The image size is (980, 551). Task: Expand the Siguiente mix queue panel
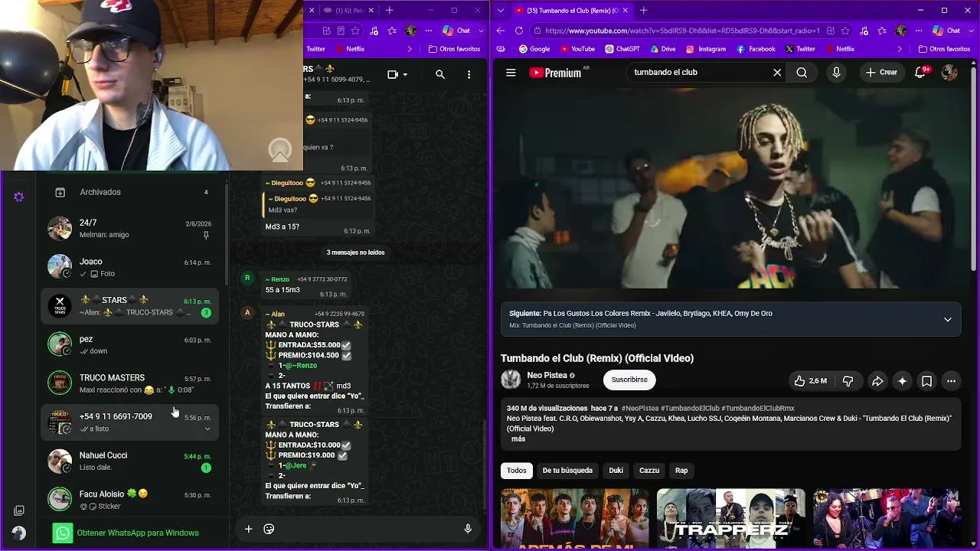click(947, 319)
